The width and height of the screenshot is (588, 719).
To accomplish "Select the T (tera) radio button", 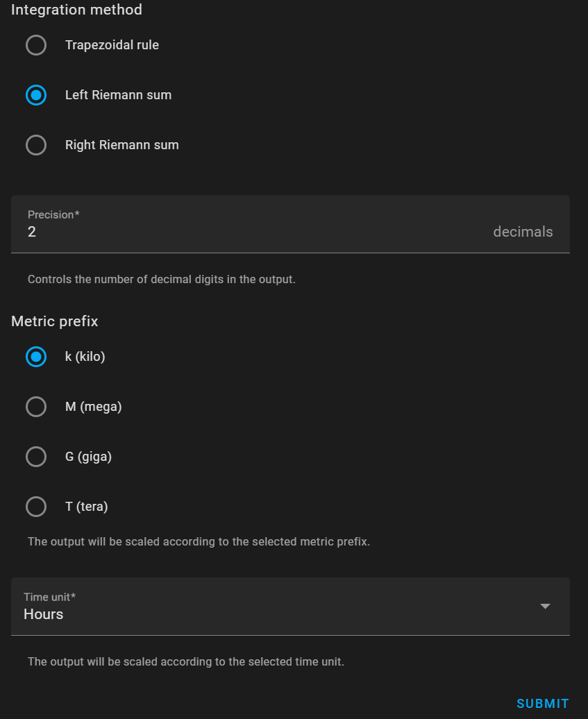I will click(36, 507).
